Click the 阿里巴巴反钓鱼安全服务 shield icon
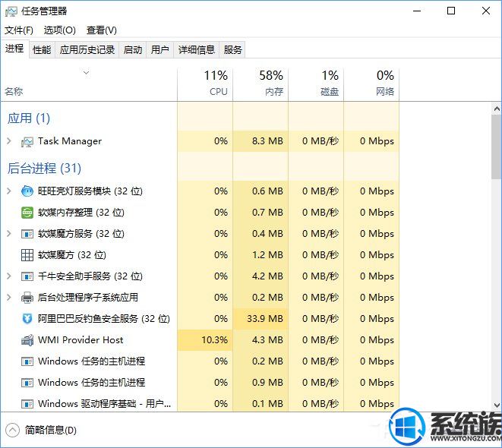This screenshot has width=502, height=448. pos(27,319)
